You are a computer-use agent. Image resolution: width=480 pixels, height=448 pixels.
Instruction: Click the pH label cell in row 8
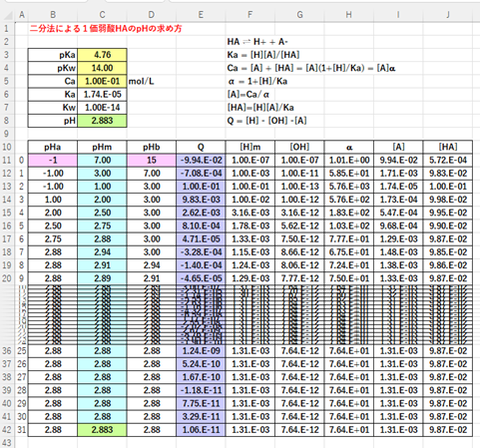[x=53, y=121]
